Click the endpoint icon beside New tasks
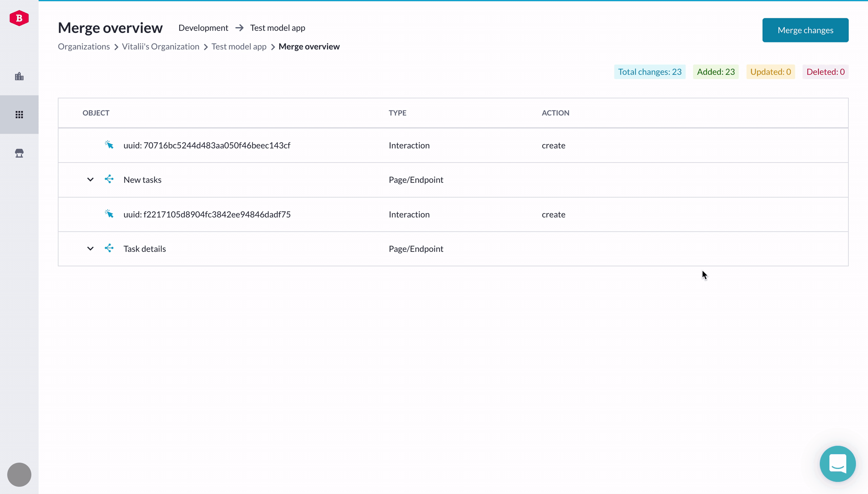This screenshot has width=868, height=494. tap(109, 179)
